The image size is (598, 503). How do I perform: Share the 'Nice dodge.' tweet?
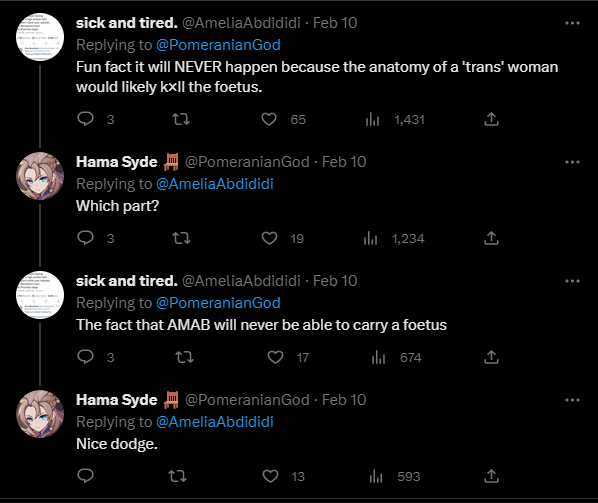click(491, 476)
